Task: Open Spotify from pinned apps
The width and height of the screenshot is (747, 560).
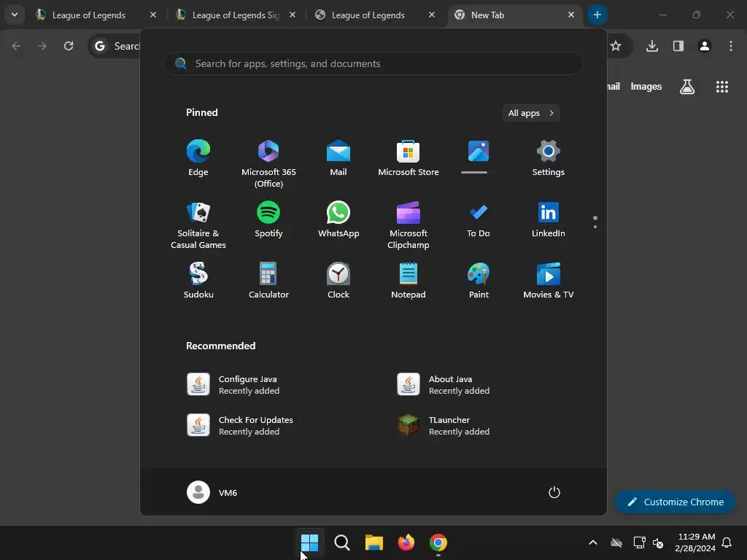Action: pyautogui.click(x=268, y=220)
